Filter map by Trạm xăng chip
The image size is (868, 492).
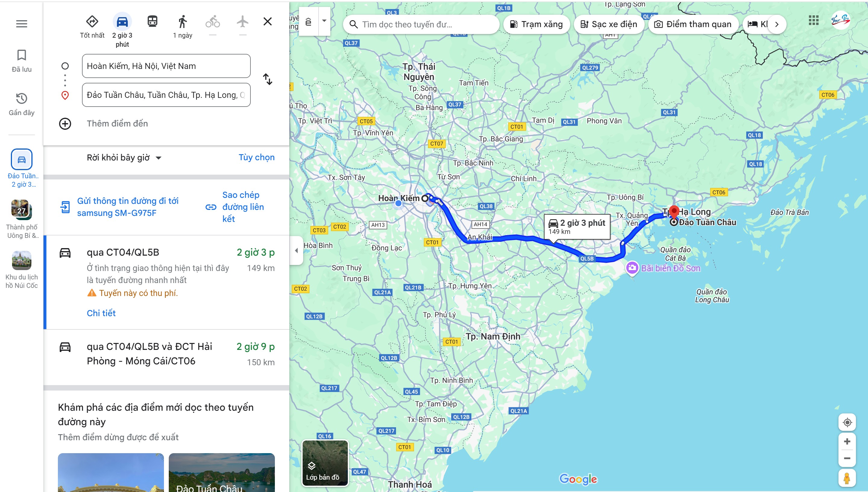point(537,24)
